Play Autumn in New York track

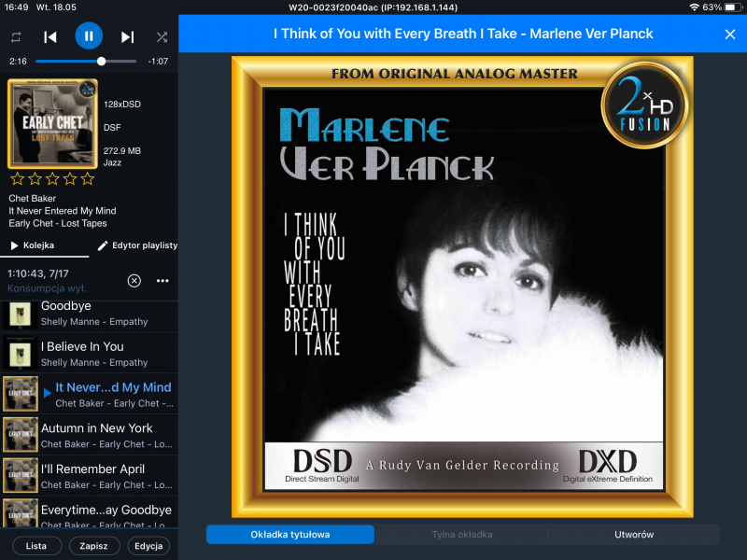point(89,435)
